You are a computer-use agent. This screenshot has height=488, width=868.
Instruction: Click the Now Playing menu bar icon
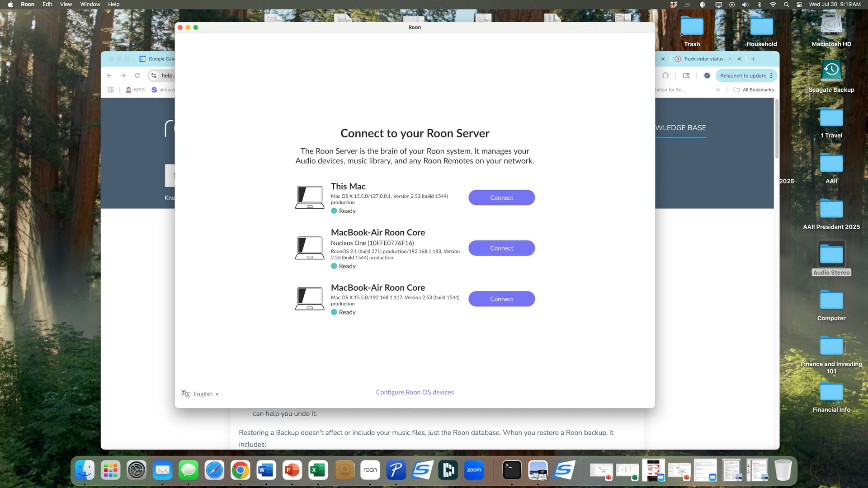pyautogui.click(x=732, y=4)
